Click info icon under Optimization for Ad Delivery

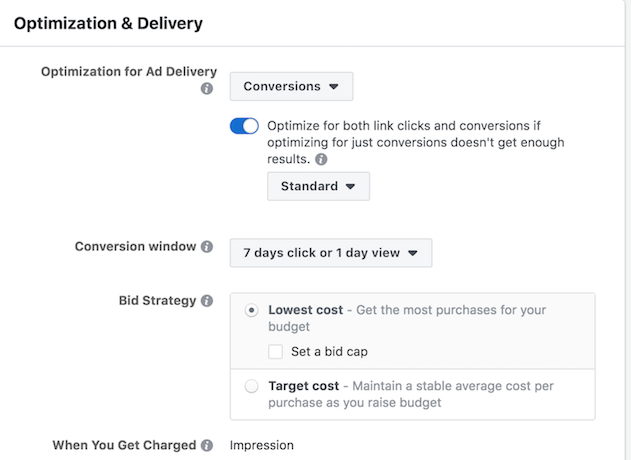pos(207,89)
